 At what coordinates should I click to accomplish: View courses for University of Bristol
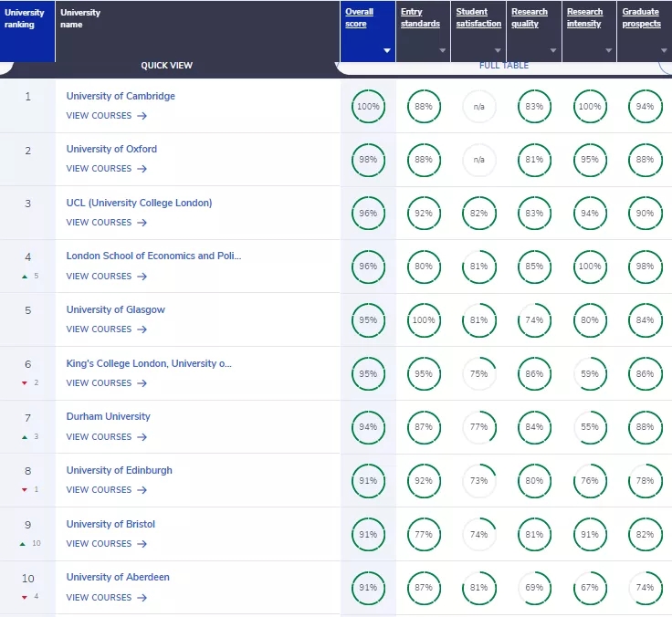pyautogui.click(x=106, y=544)
